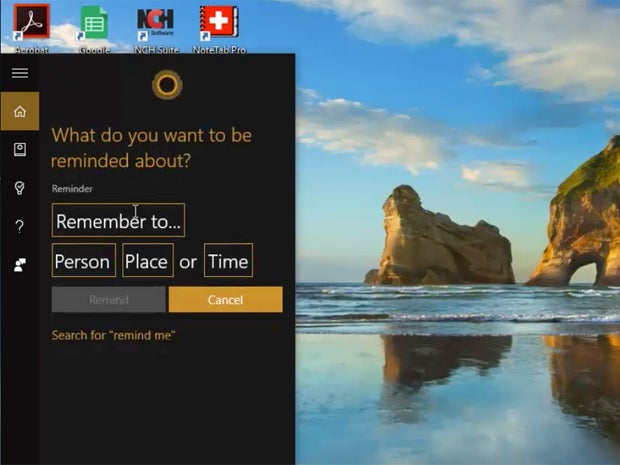Open the Acrobat desktop shortcut
The height and width of the screenshot is (465, 620).
click(32, 28)
